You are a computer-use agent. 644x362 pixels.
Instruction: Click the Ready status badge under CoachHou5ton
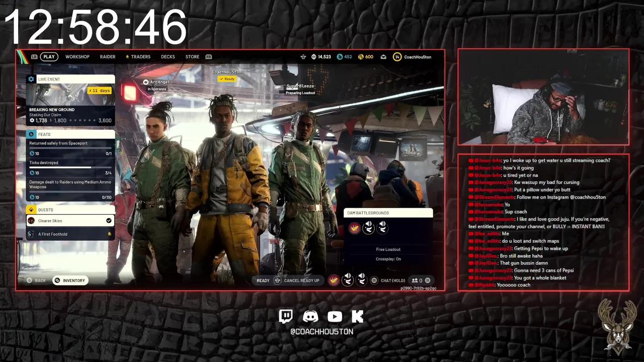point(227,79)
